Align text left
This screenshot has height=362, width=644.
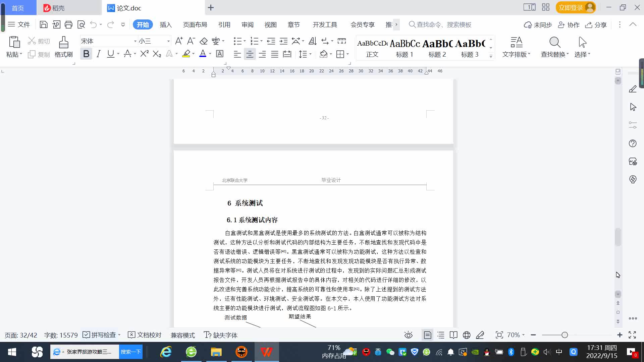tap(237, 54)
